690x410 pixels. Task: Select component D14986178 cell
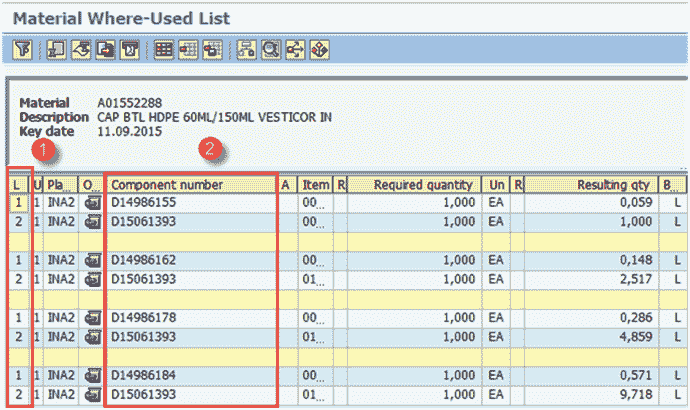point(191,318)
